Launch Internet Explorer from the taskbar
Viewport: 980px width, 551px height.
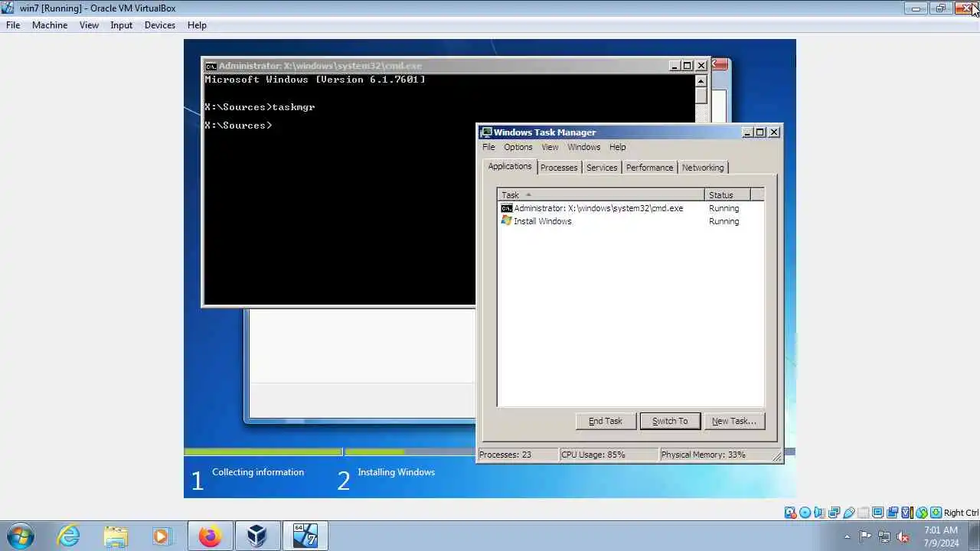[68, 536]
